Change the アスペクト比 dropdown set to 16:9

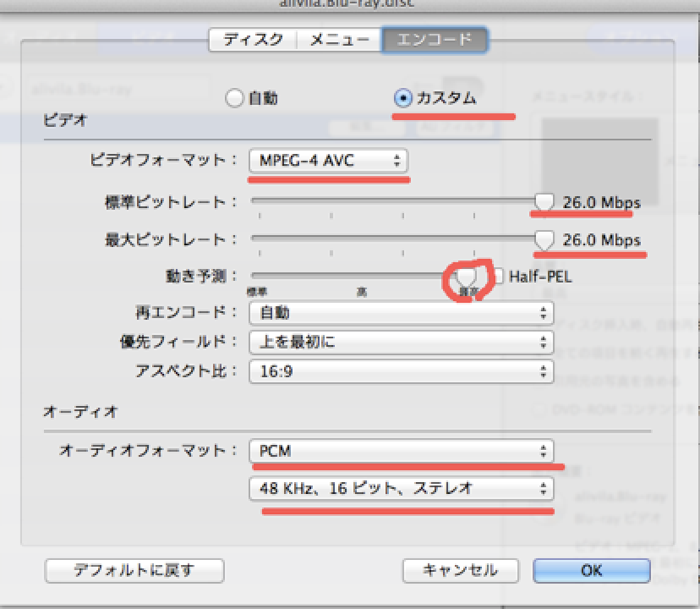(401, 372)
